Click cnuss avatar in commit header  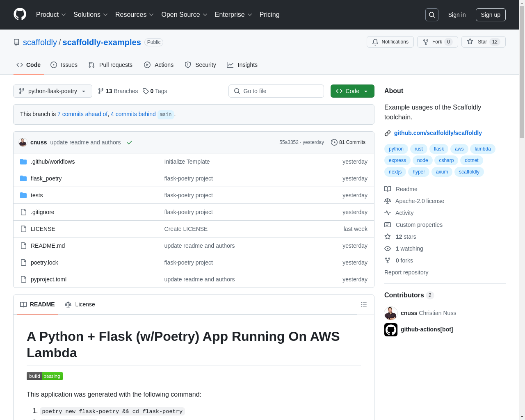pos(23,142)
